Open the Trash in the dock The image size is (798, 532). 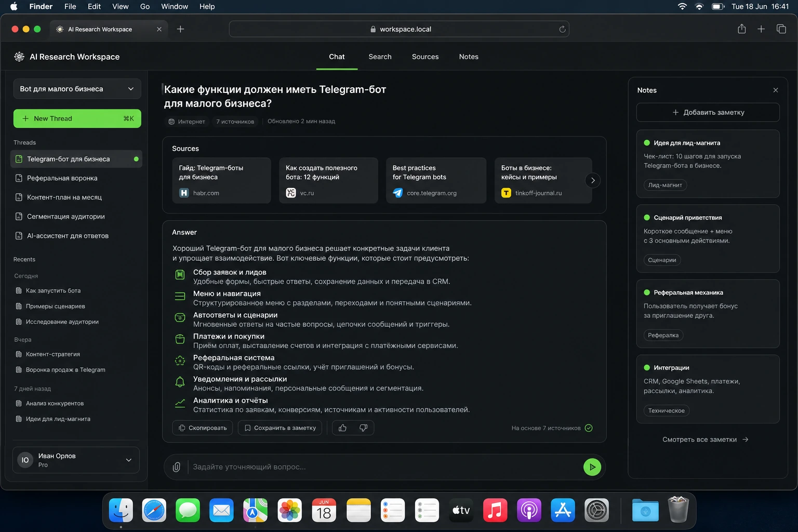tap(678, 510)
